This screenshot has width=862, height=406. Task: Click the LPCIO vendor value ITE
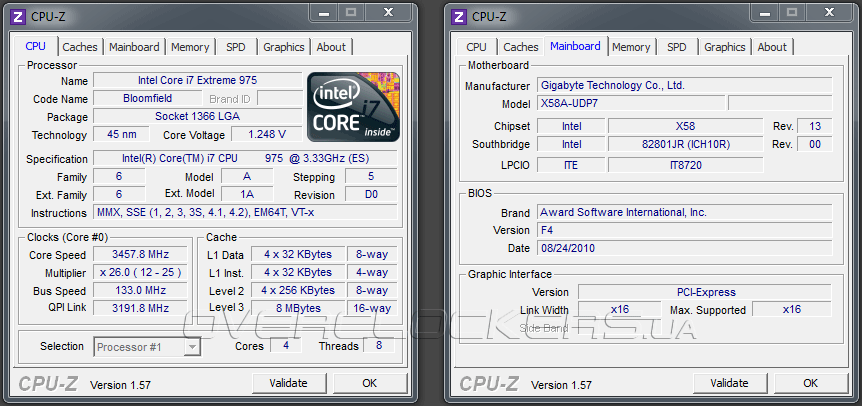click(571, 165)
